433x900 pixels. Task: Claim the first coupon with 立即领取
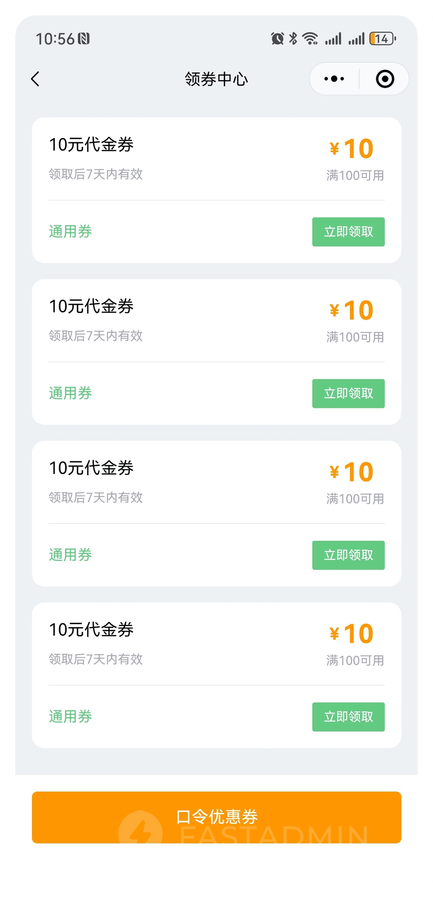tap(349, 232)
